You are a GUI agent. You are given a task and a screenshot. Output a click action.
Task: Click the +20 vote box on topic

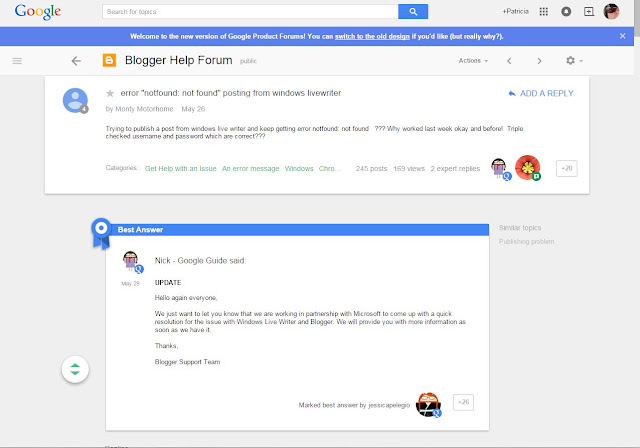coord(567,169)
